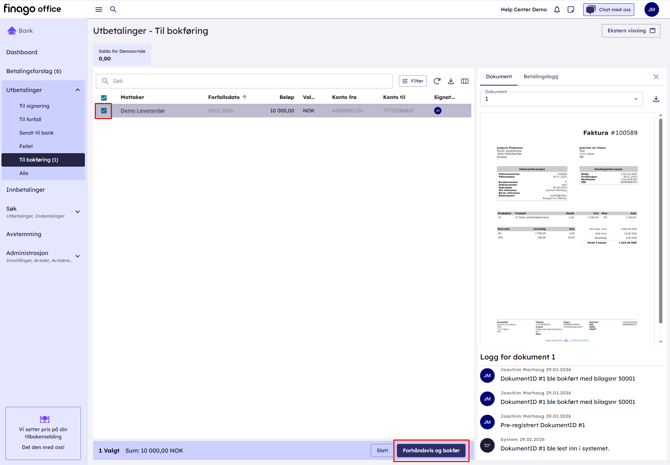Click signature status icon for Demo Leverandør
This screenshot has height=465, width=670.
tap(438, 111)
